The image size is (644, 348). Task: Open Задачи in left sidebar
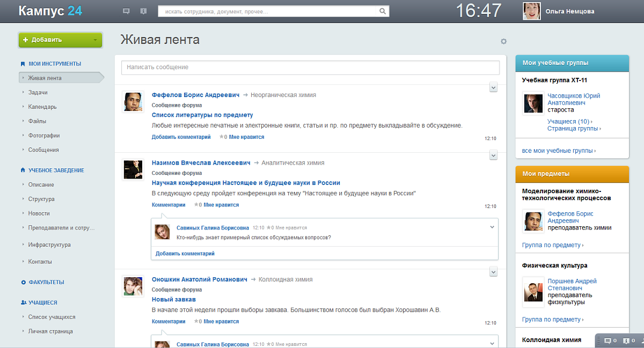coord(38,92)
